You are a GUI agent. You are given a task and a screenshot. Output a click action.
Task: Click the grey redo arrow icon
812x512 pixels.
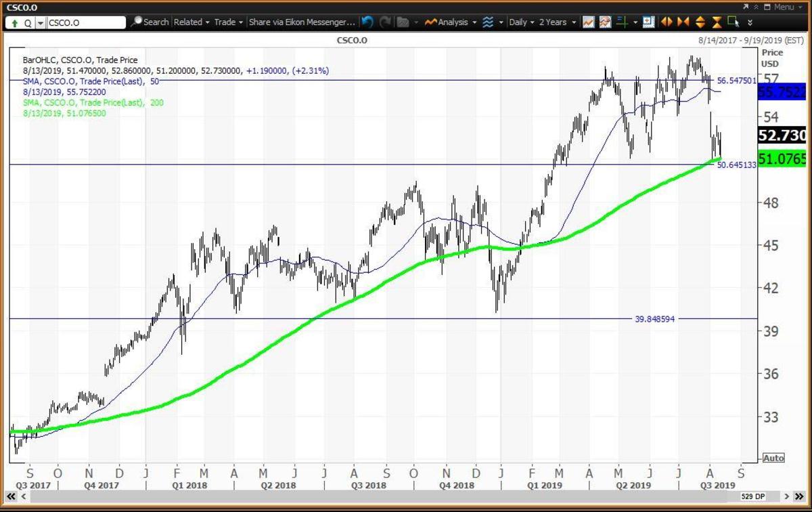pos(386,22)
